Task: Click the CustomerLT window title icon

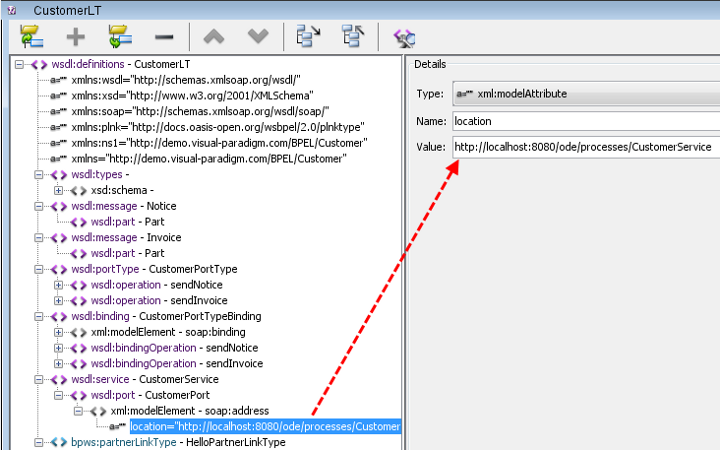Action: pos(12,10)
